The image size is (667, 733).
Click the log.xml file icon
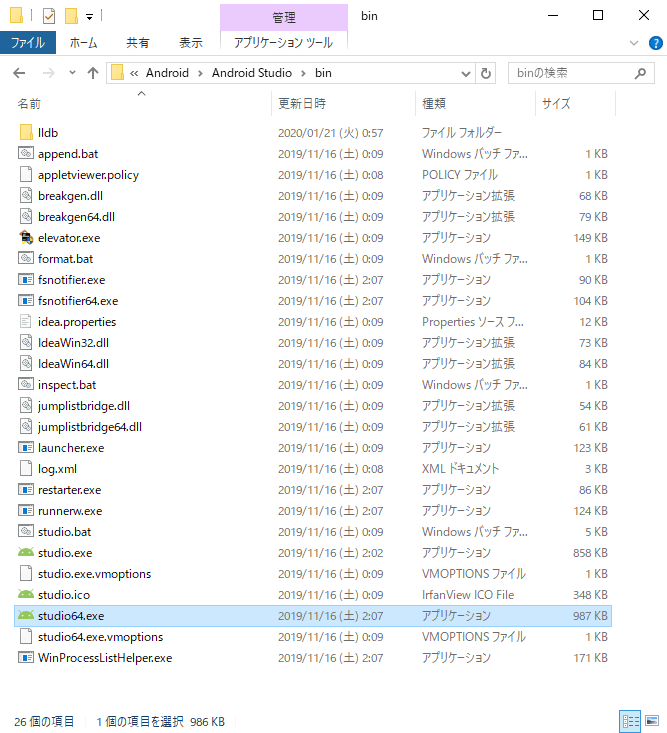click(26, 468)
